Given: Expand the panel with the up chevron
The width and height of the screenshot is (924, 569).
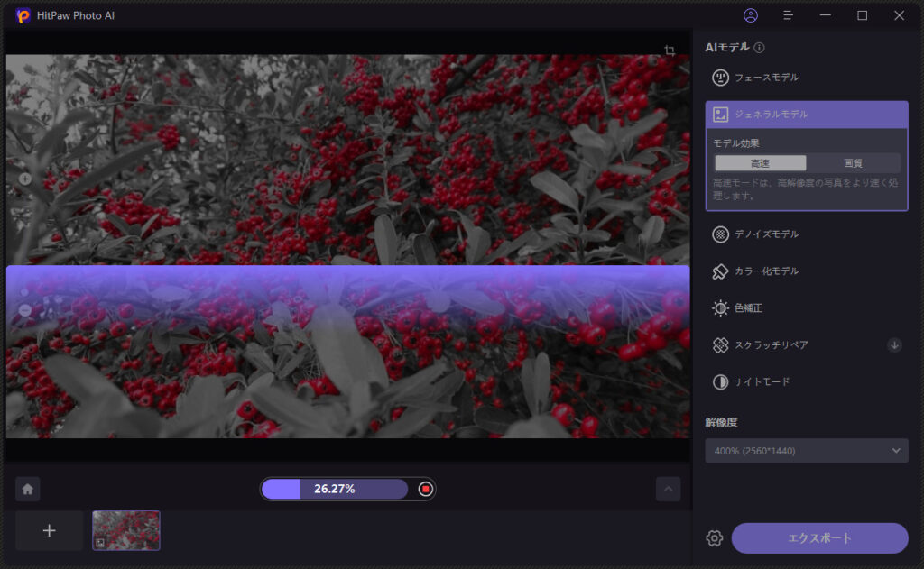Looking at the screenshot, I should [x=668, y=489].
